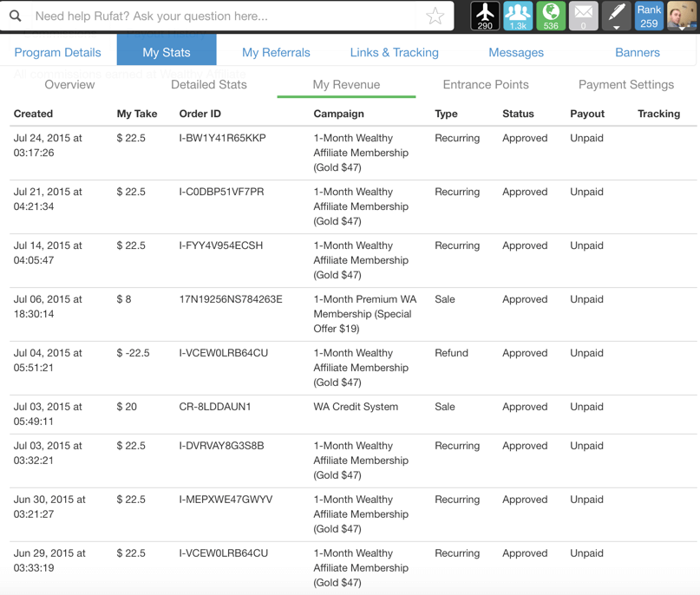Click the Order ID column header
This screenshot has height=595, width=700.
pos(200,114)
